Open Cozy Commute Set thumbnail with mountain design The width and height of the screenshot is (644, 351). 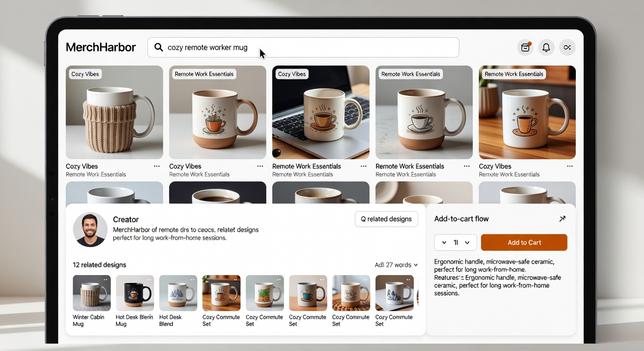(394, 293)
